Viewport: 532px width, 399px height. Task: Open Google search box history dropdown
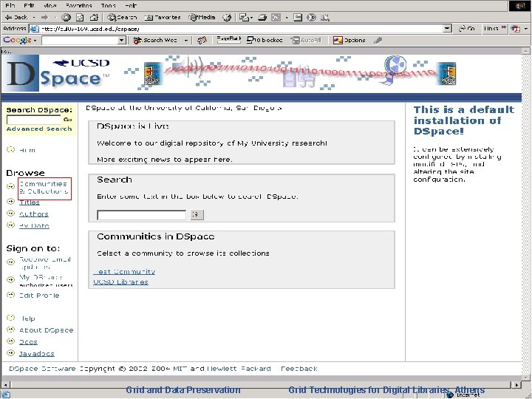coord(122,41)
